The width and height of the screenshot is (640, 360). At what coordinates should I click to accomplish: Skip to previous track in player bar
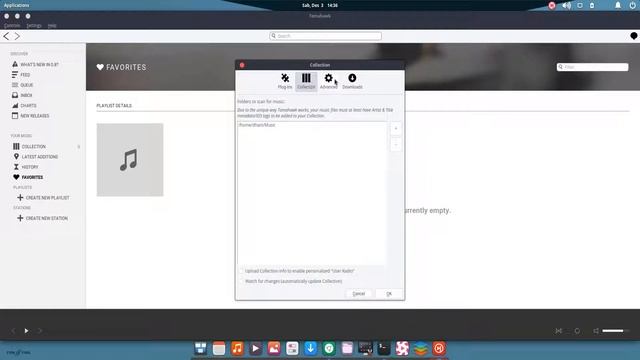tap(13, 331)
